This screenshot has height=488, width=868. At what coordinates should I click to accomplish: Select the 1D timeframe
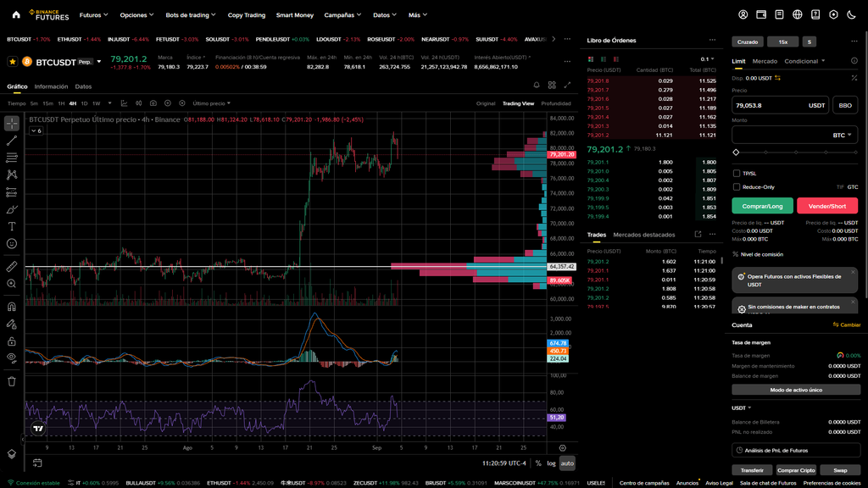click(84, 103)
